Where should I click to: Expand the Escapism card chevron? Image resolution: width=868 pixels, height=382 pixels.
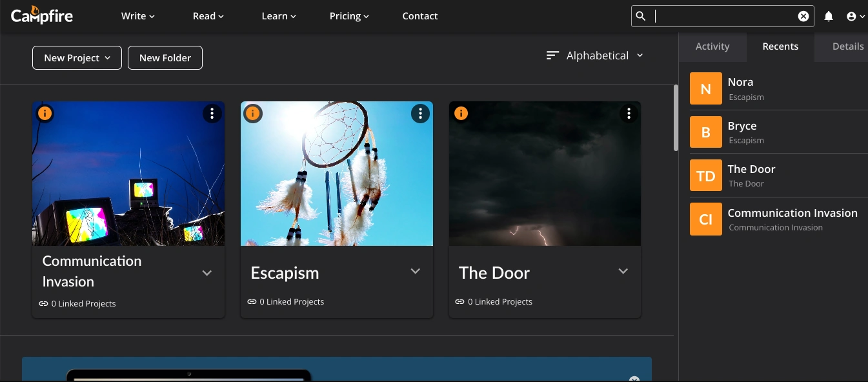point(415,271)
